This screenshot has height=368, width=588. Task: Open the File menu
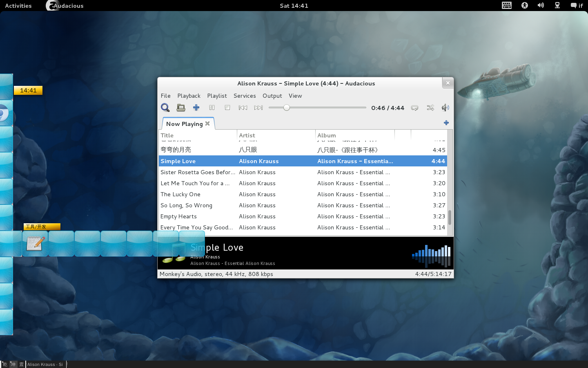[x=166, y=96]
